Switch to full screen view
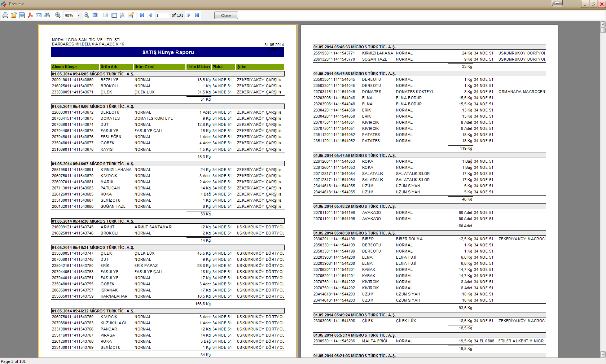606x364 pixels. [x=95, y=15]
